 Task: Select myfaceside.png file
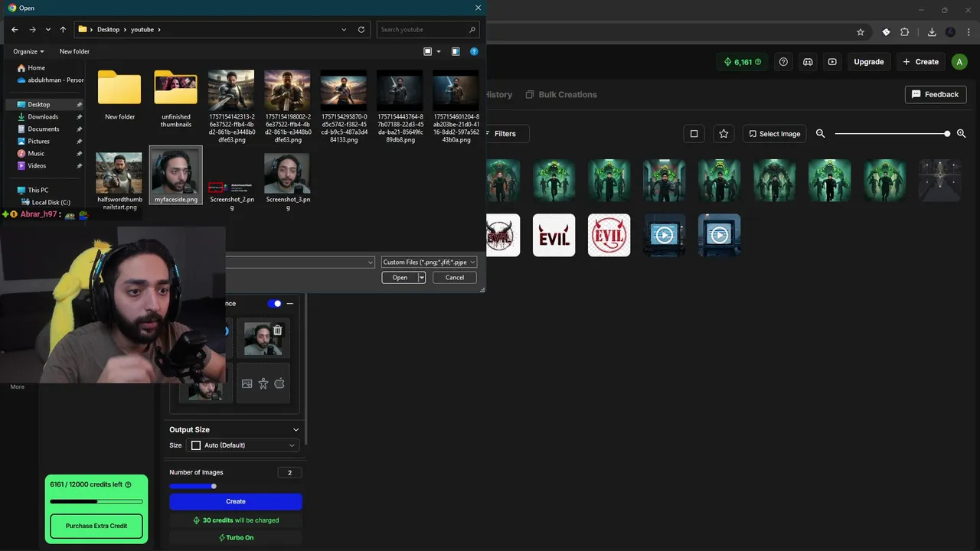176,176
